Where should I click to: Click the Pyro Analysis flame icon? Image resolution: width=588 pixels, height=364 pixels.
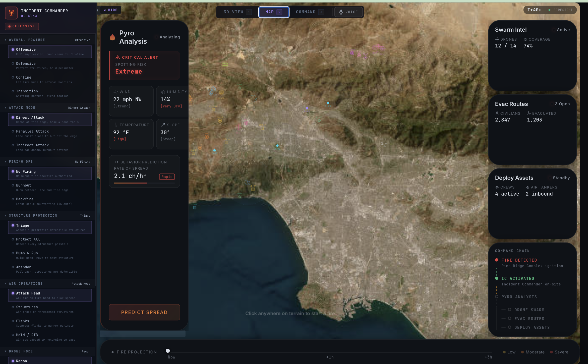(112, 37)
